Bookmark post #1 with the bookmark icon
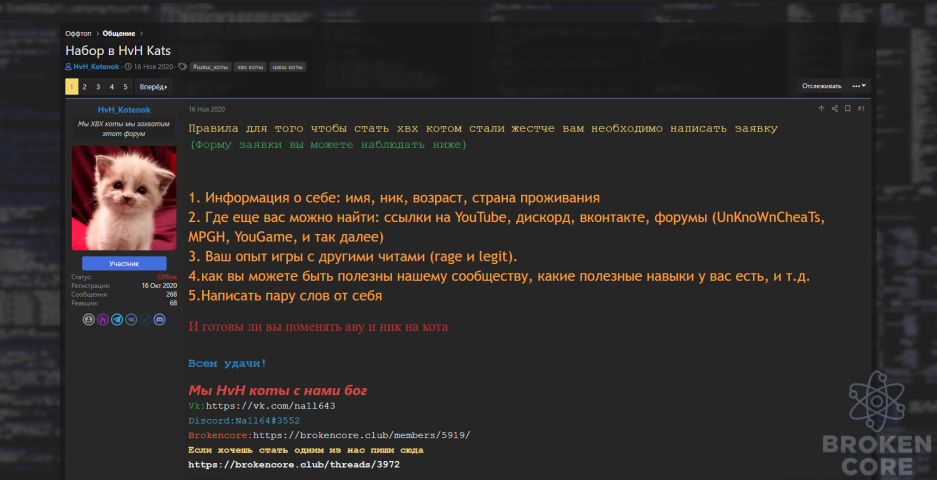This screenshot has width=937, height=480. [847, 109]
